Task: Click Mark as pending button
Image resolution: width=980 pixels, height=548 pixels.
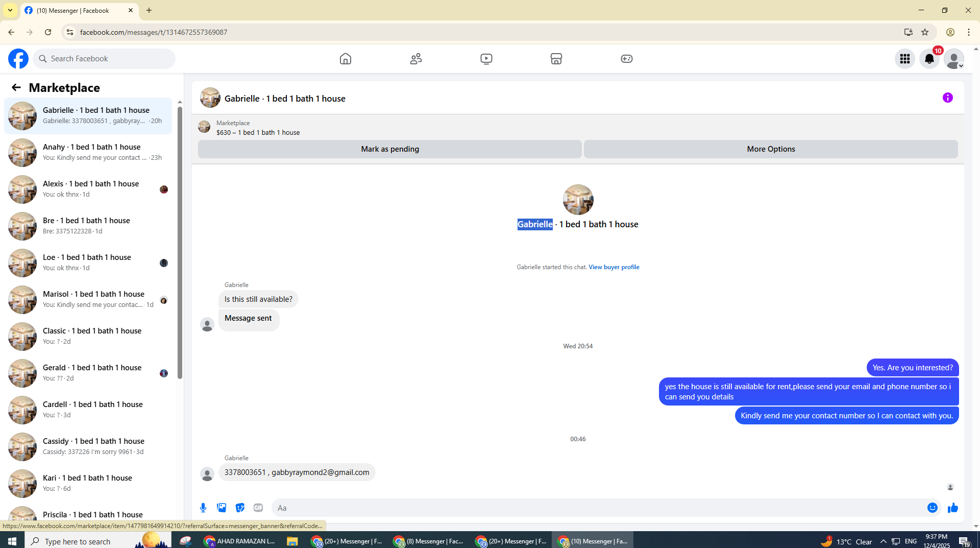Action: click(x=390, y=149)
